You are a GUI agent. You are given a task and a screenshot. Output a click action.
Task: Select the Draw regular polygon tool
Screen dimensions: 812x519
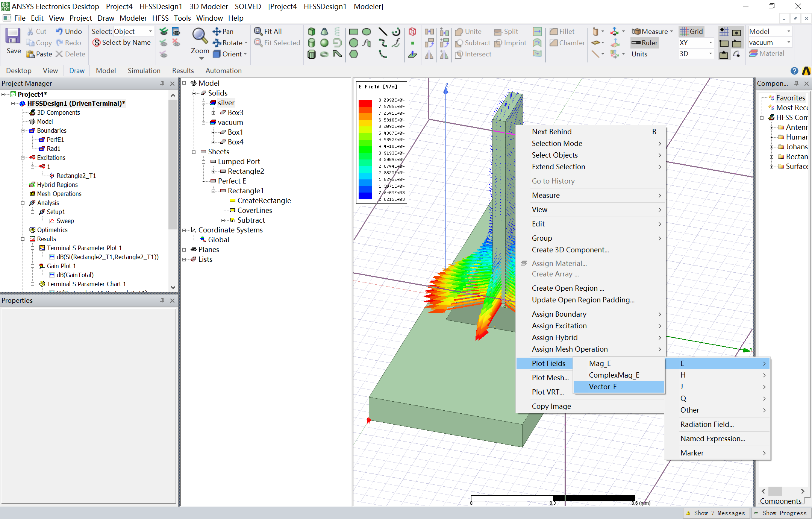[x=353, y=54]
